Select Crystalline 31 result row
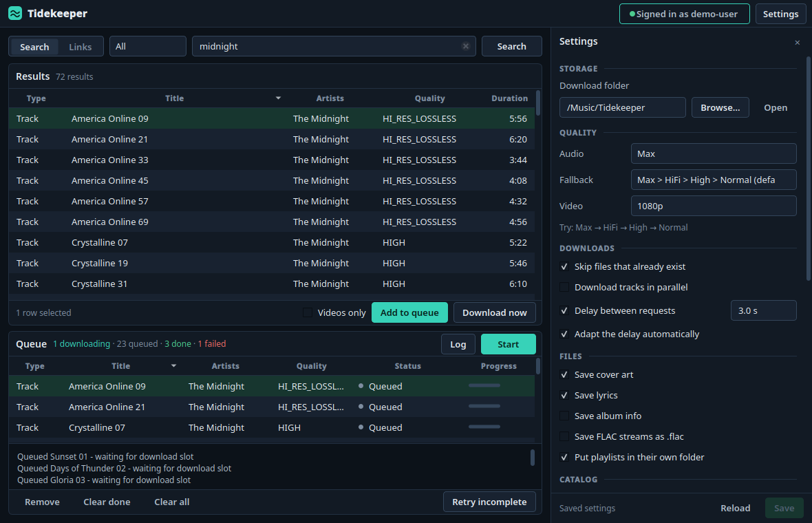The height and width of the screenshot is (523, 812). click(x=272, y=284)
